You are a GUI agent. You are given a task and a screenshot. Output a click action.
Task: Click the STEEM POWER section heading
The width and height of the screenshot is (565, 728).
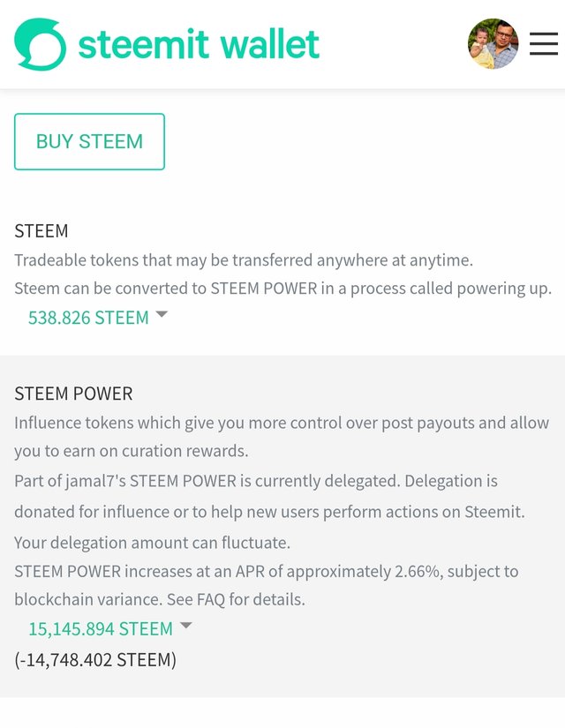tap(73, 394)
